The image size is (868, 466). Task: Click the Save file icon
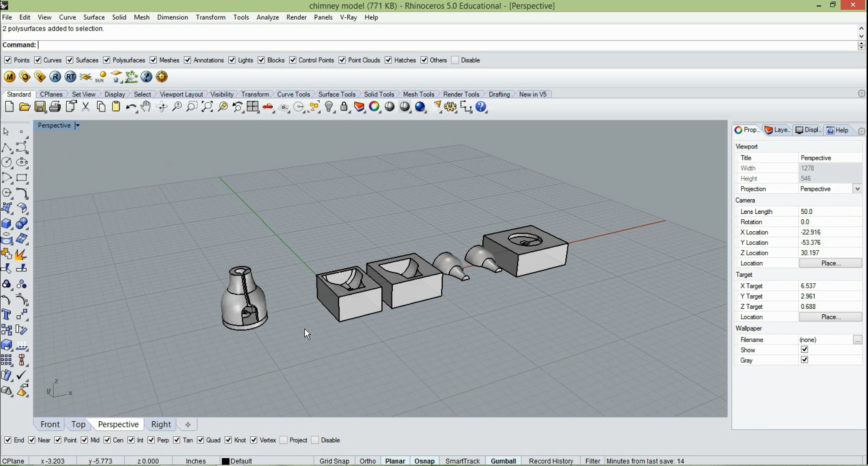click(40, 107)
